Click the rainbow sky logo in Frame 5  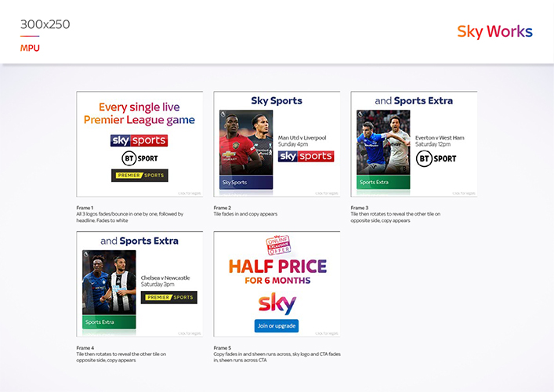pyautogui.click(x=277, y=303)
